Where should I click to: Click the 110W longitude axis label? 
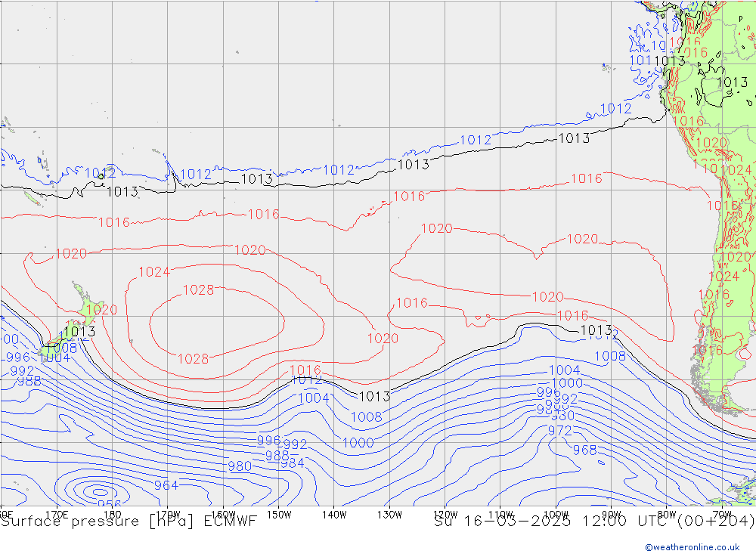coord(500,515)
